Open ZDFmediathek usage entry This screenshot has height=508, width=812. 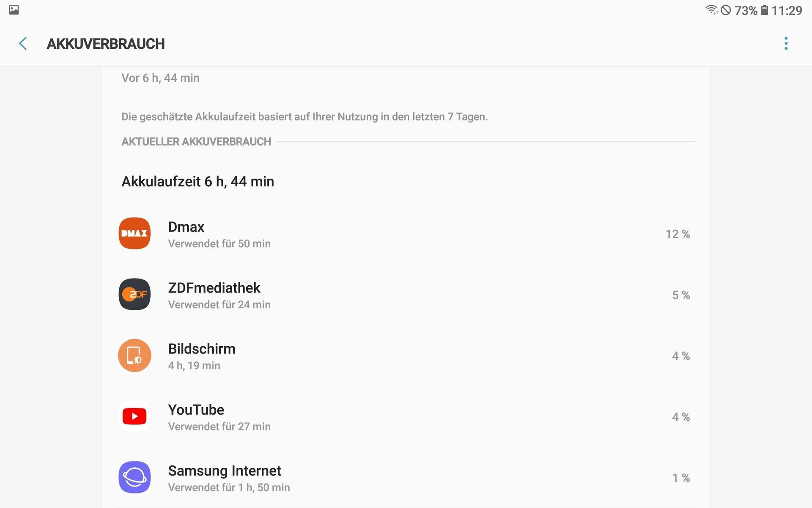(406, 295)
